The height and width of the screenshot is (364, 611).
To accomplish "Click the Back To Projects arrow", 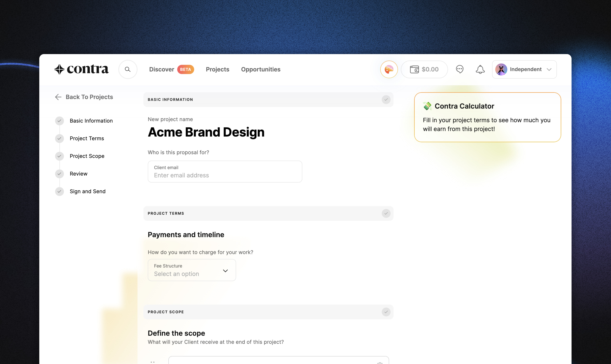I will (x=58, y=97).
